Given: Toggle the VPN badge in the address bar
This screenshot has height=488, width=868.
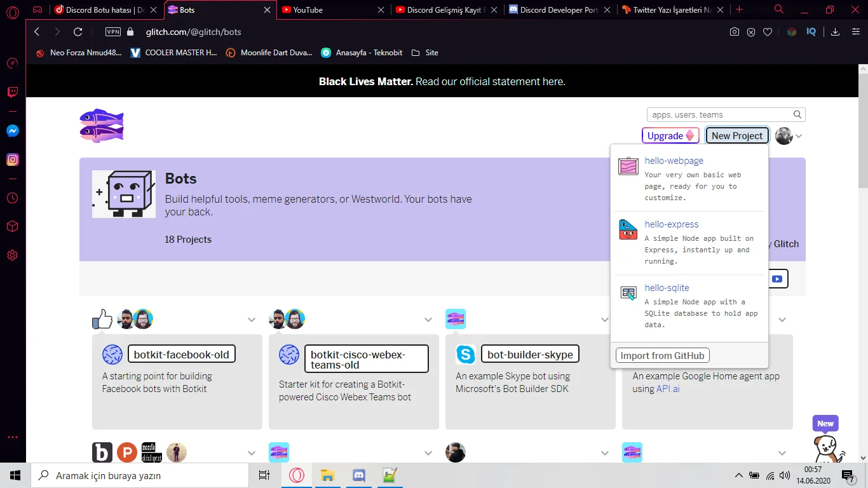Looking at the screenshot, I should tap(112, 32).
